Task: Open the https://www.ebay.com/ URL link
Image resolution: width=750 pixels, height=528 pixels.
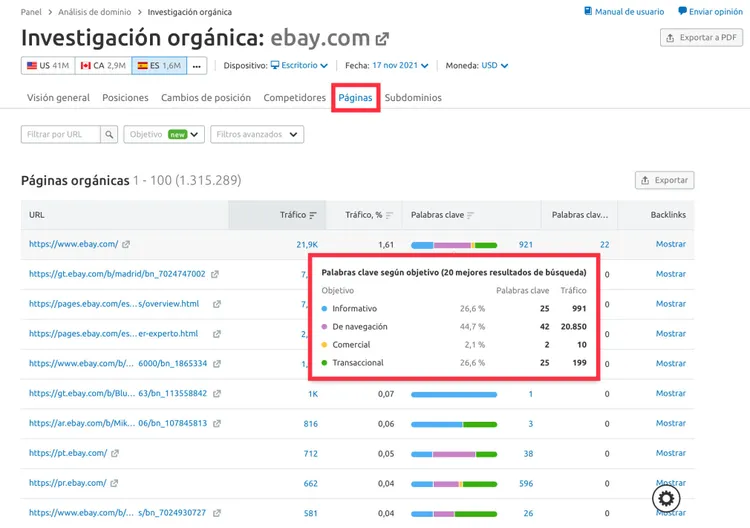Action: pyautogui.click(x=73, y=244)
